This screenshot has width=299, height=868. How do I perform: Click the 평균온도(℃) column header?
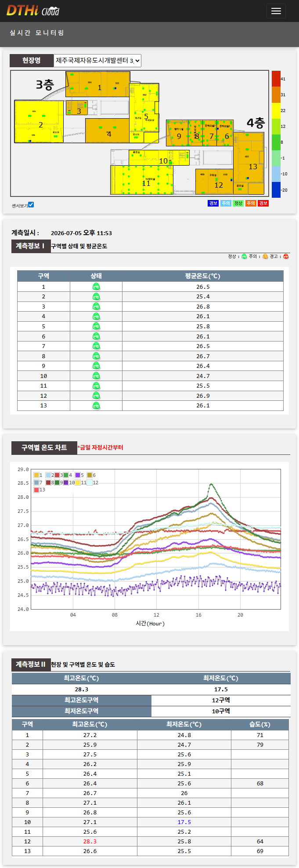pos(202,276)
